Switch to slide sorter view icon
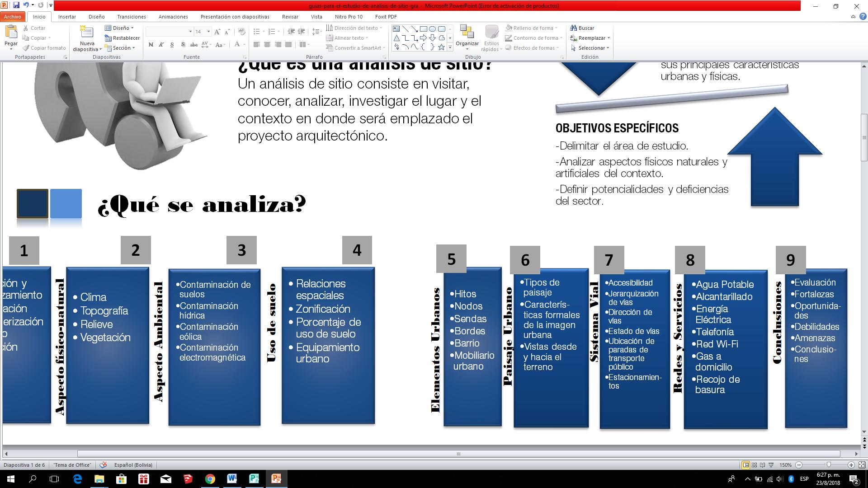 [754, 465]
